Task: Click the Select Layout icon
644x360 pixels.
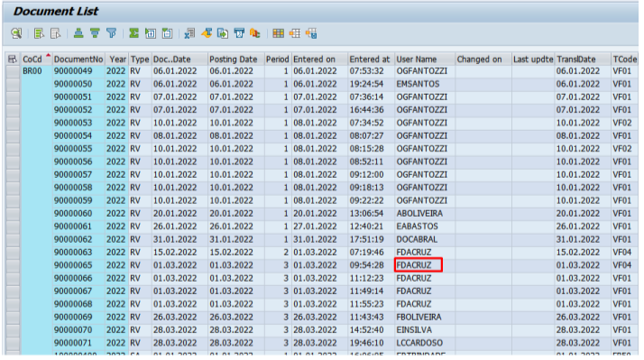Action: coord(294,33)
